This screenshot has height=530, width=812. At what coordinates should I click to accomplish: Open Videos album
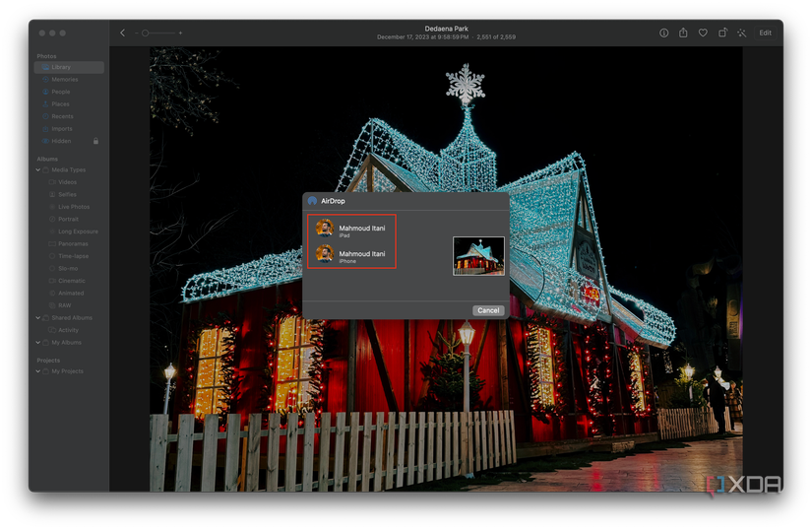(x=67, y=182)
